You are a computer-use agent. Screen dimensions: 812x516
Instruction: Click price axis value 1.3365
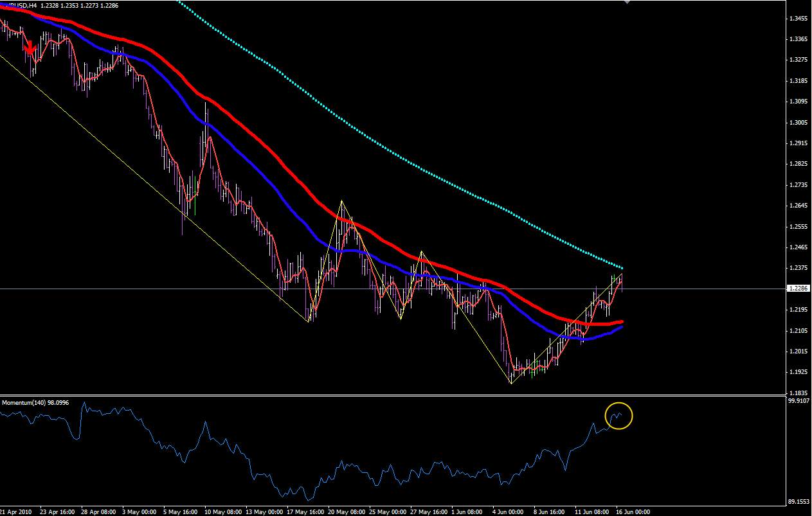click(x=798, y=39)
